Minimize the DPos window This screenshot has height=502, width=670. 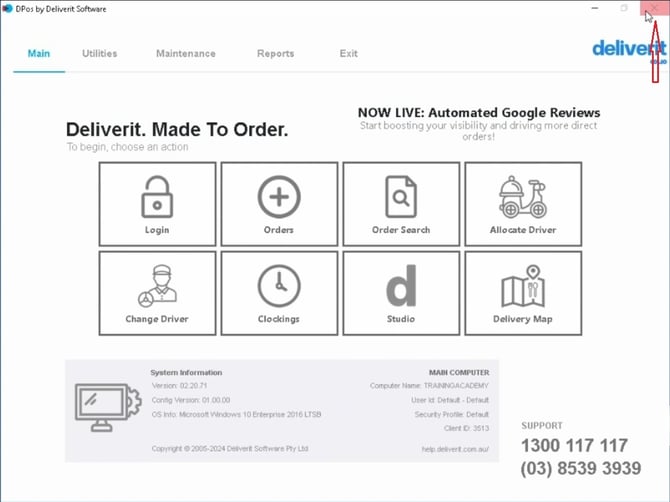[x=595, y=8]
